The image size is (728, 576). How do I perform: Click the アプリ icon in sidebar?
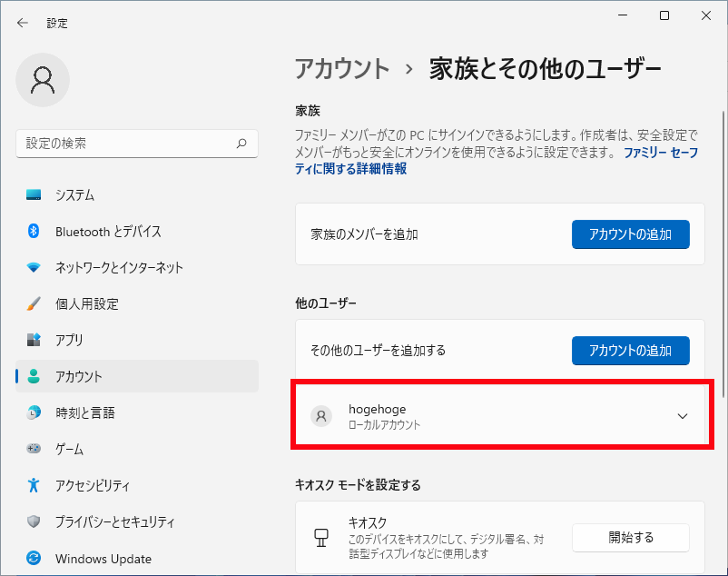tap(34, 340)
